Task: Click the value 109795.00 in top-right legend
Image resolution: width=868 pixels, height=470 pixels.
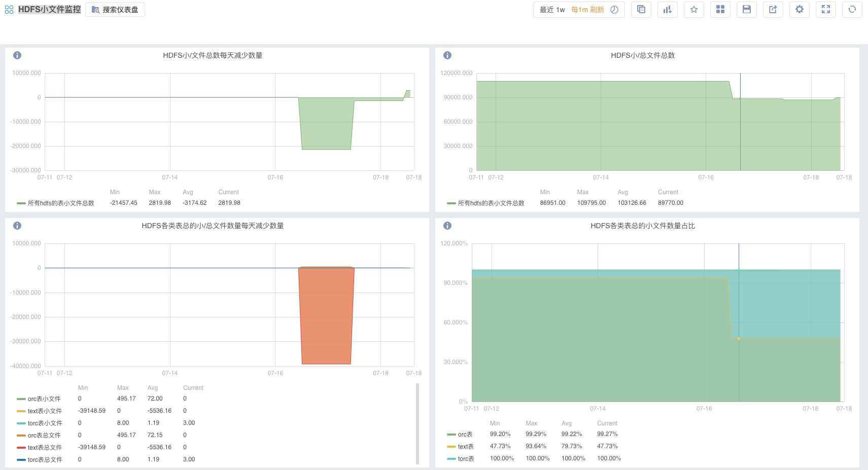Action: 592,203
